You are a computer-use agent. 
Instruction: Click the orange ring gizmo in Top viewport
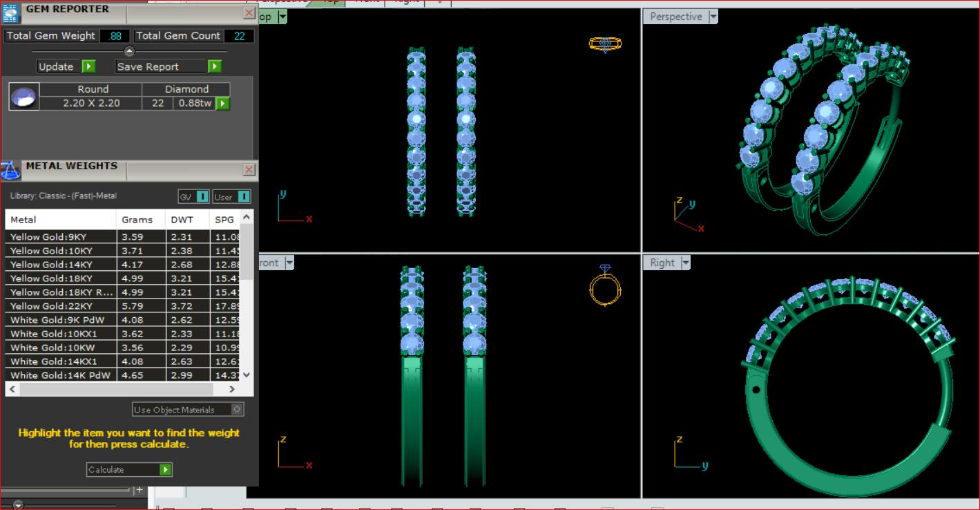click(x=605, y=44)
